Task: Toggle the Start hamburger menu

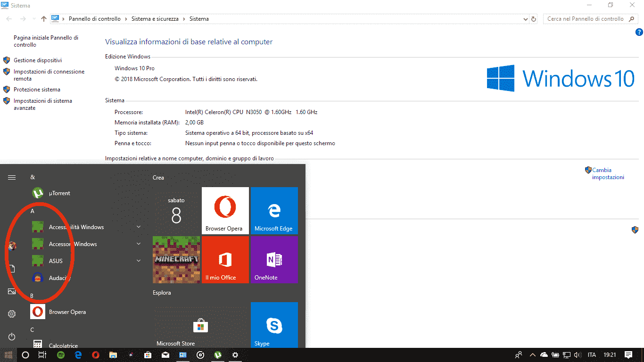Action: (x=12, y=177)
